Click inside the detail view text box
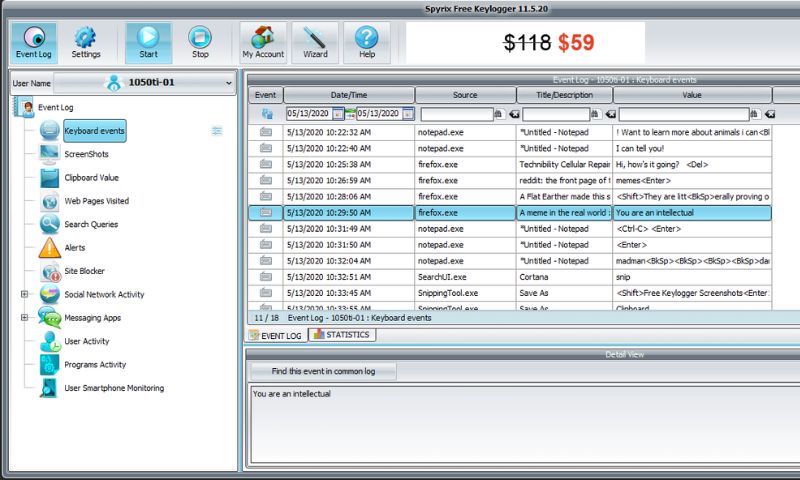Screen dimensions: 800x480 point(526,424)
